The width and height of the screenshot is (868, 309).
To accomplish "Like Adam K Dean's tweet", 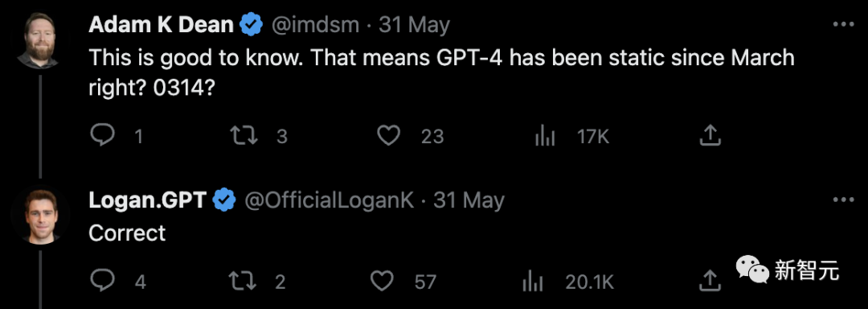I will pyautogui.click(x=389, y=135).
